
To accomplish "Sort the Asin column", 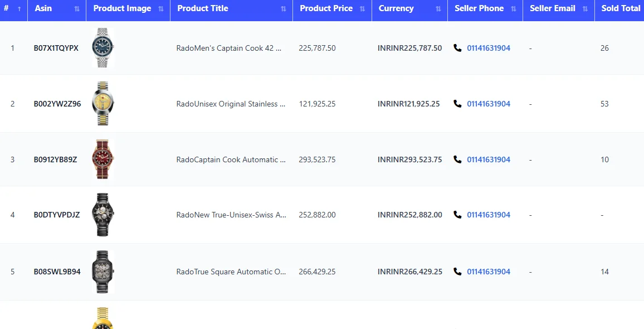I will coord(77,8).
